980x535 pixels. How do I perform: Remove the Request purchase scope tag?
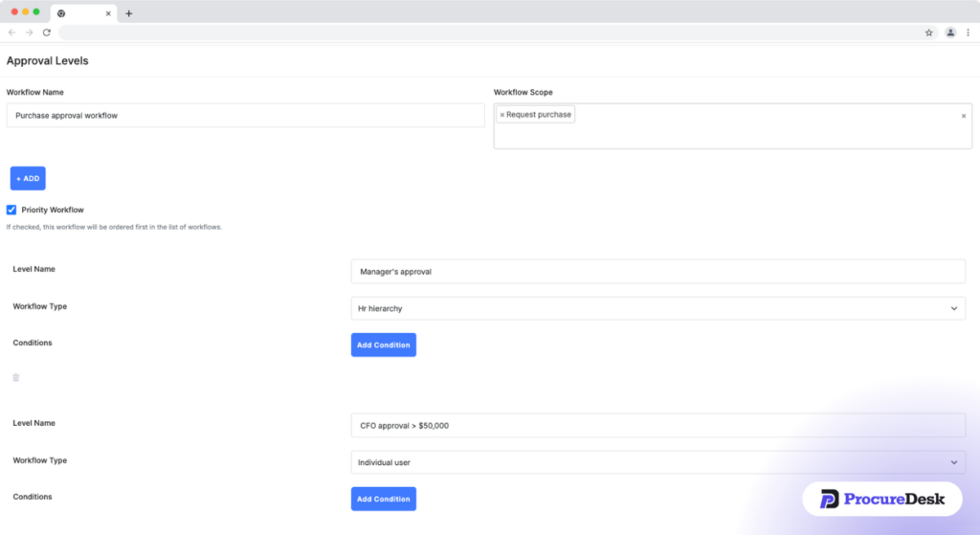point(501,115)
